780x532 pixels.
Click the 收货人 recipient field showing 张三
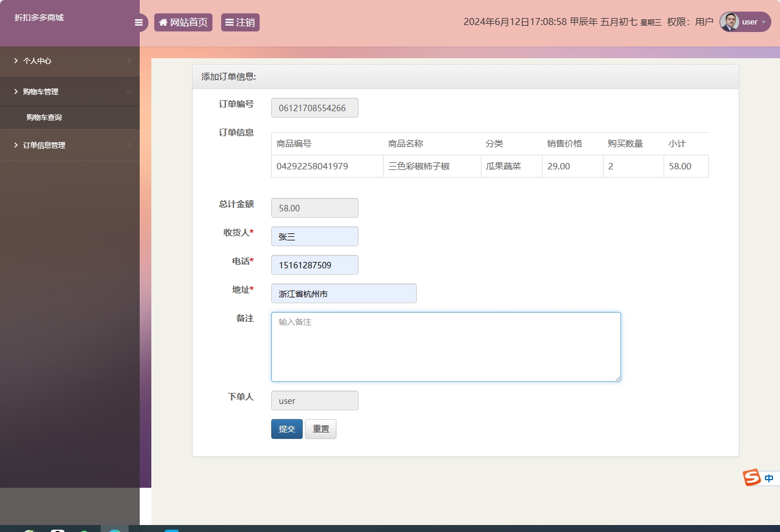314,236
